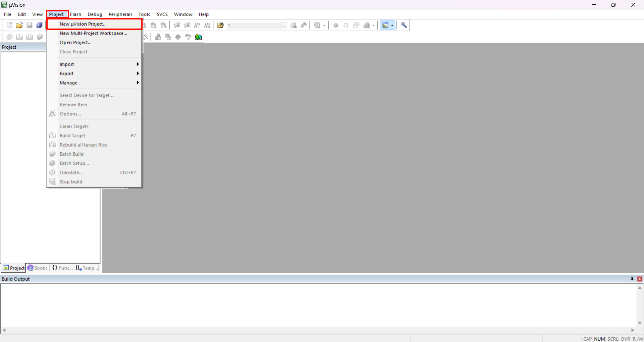Open the File menu
Image resolution: width=644 pixels, height=342 pixels.
[x=7, y=14]
